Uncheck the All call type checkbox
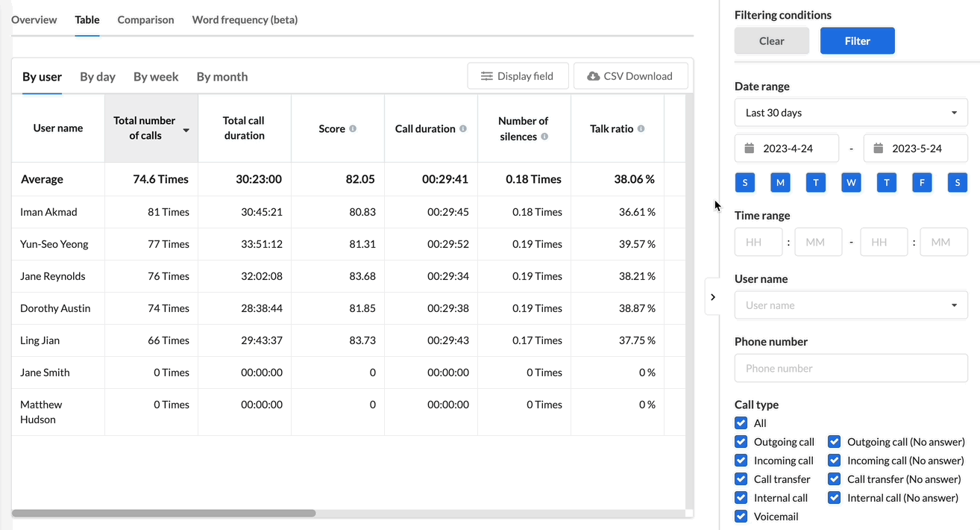The image size is (980, 530). (741, 423)
